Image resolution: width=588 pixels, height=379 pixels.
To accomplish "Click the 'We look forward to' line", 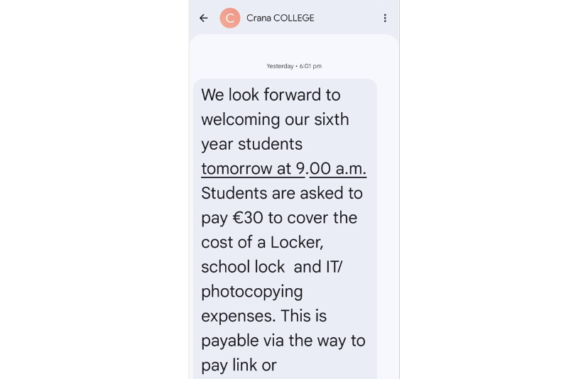I will click(x=271, y=95).
